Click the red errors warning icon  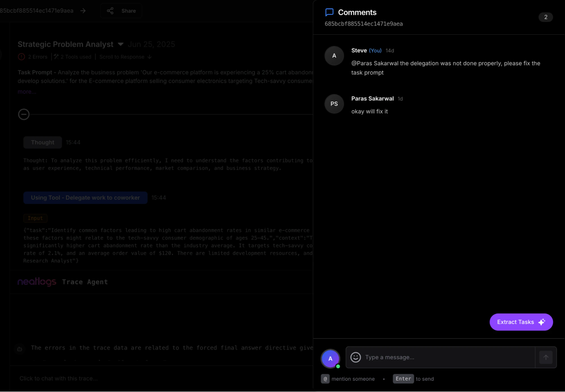[21, 57]
